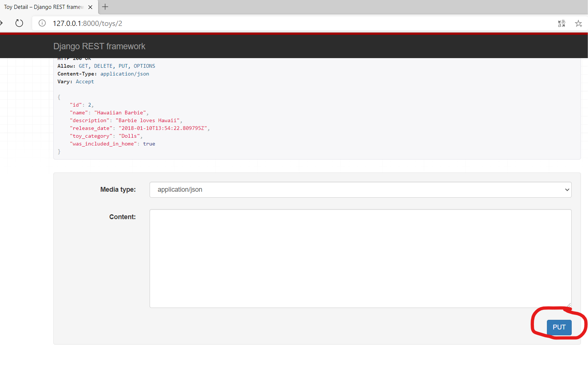Click the Media type label
588x372 pixels.
(118, 190)
